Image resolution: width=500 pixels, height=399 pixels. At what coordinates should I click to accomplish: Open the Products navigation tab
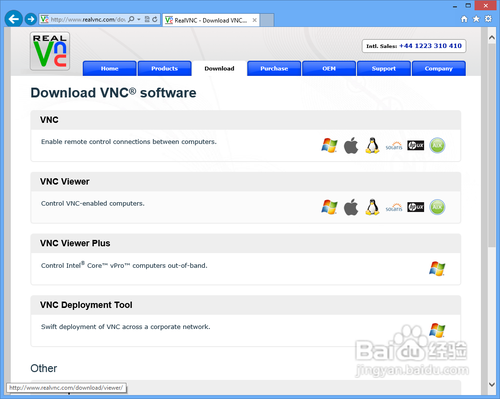point(165,68)
